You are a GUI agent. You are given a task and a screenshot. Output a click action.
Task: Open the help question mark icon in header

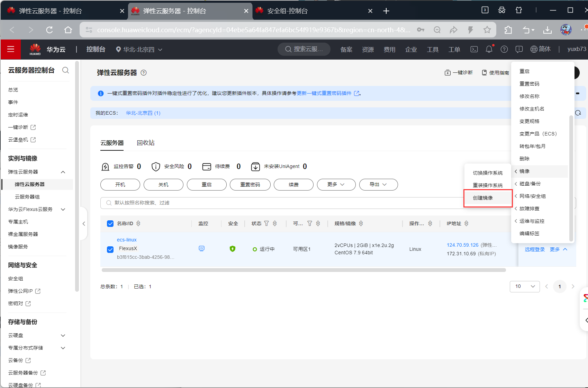pyautogui.click(x=504, y=49)
